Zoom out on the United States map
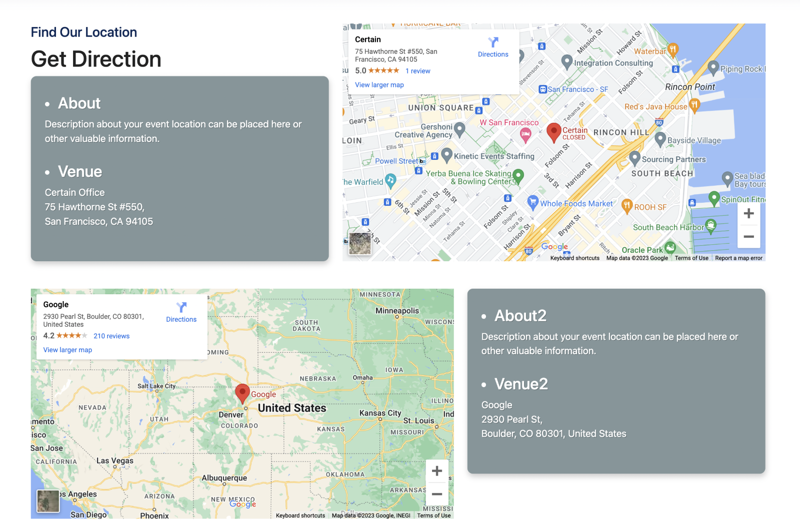This screenshot has height=532, width=800. [437, 495]
